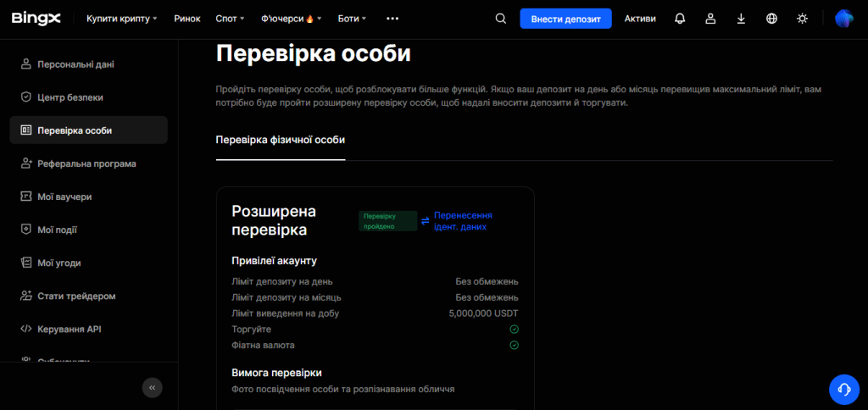Open the language globe icon

[x=771, y=19]
